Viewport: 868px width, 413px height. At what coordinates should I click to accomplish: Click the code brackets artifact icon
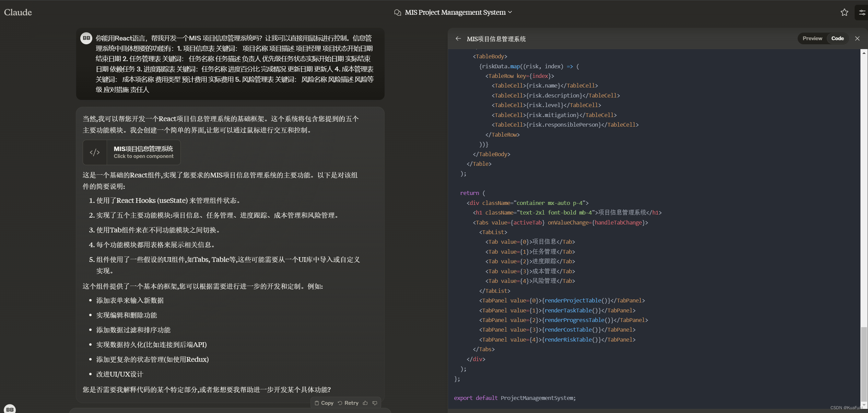[x=95, y=152]
